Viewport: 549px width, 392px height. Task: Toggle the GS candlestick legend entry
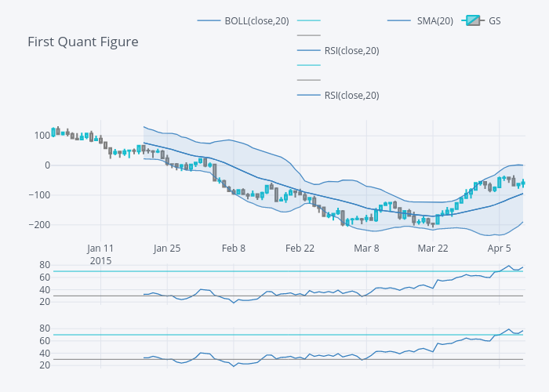pos(481,21)
